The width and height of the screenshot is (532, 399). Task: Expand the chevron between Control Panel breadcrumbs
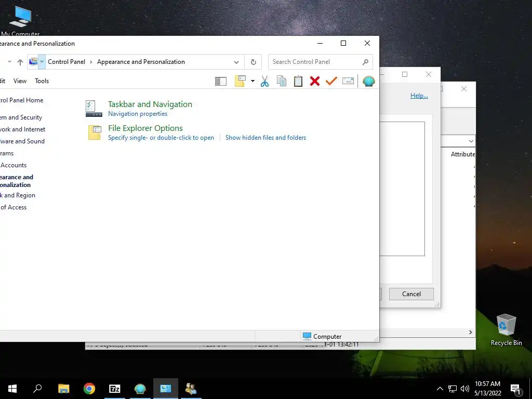91,62
